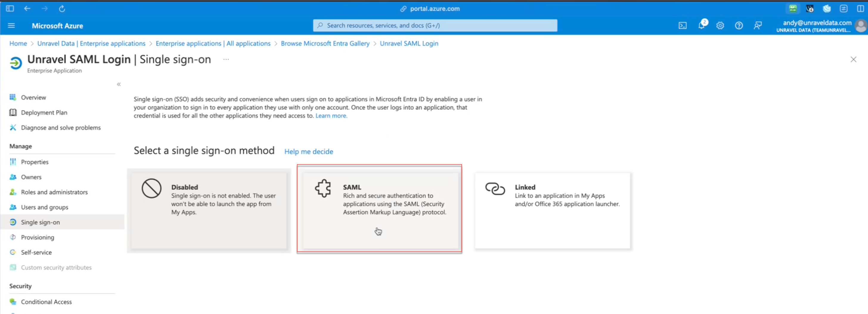Navigate to Browse Microsoft Entra Gallery breadcrumb

(x=325, y=44)
